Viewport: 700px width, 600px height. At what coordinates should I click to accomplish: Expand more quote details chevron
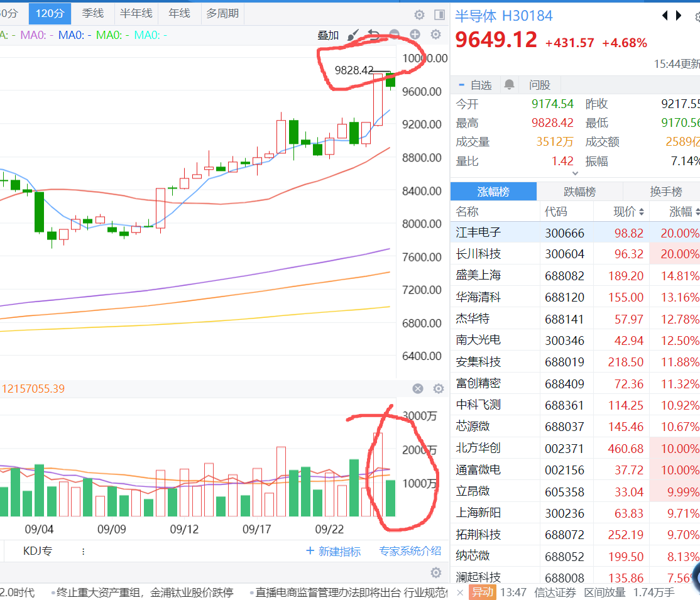(574, 173)
